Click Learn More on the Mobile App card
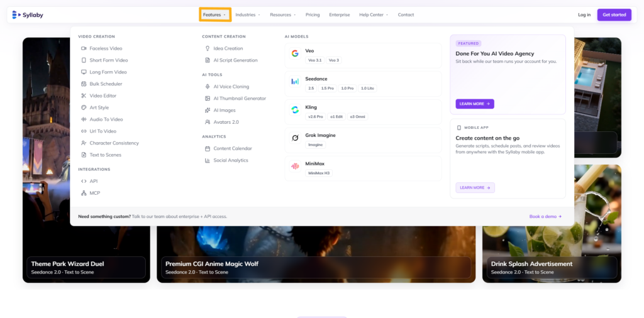644x318 pixels. pos(475,187)
